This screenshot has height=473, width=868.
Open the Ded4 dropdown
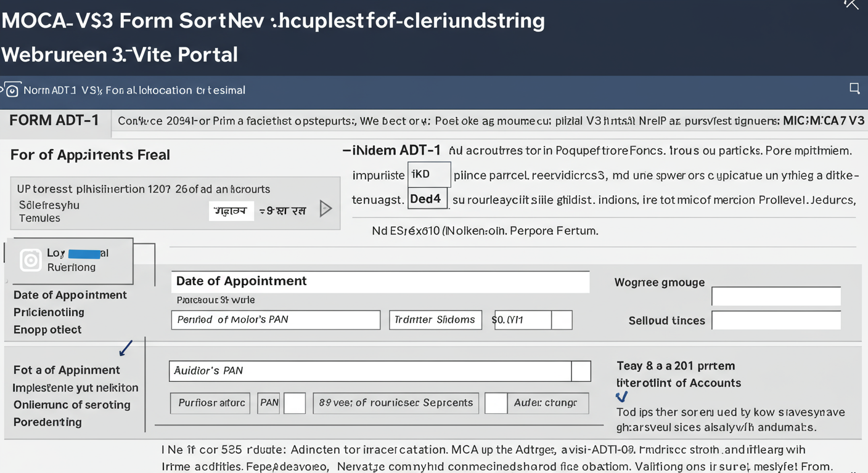point(427,198)
